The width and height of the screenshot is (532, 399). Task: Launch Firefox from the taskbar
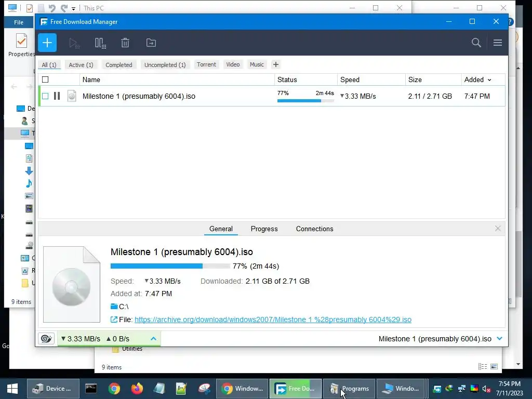click(137, 389)
